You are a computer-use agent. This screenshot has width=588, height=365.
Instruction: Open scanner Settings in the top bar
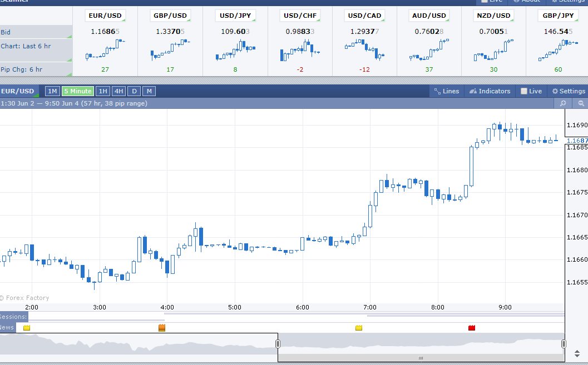click(x=567, y=1)
